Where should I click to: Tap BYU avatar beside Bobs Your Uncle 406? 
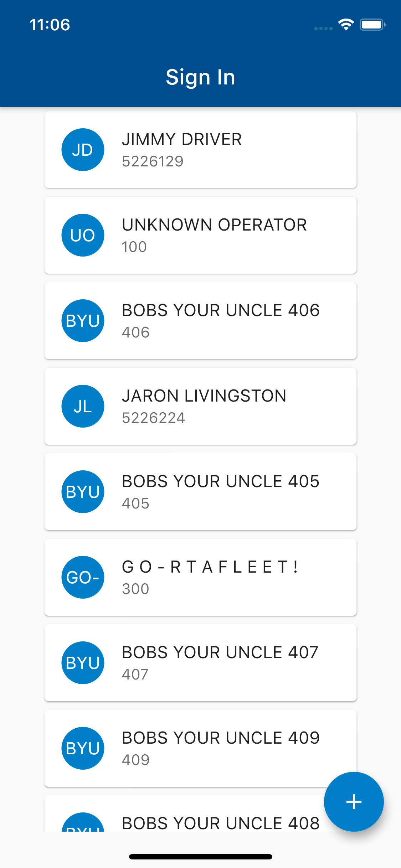[83, 321]
